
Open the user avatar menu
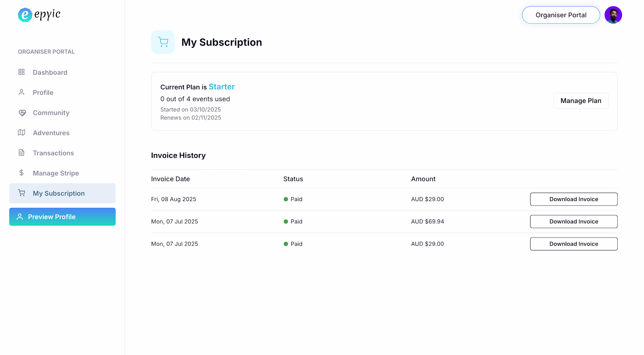(613, 15)
